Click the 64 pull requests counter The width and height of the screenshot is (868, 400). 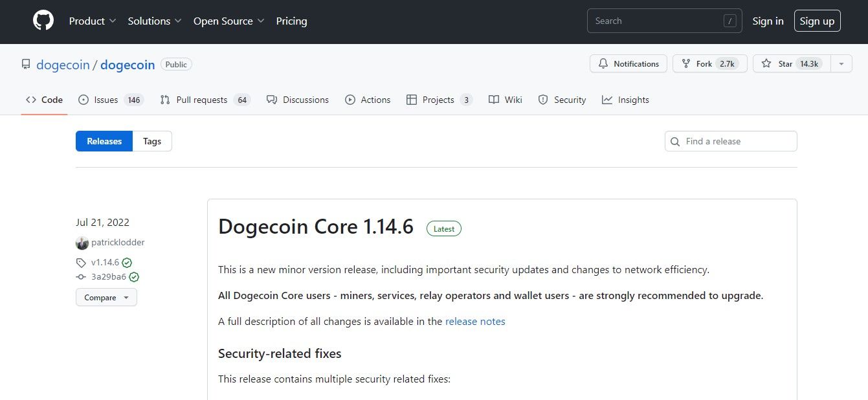tap(242, 100)
